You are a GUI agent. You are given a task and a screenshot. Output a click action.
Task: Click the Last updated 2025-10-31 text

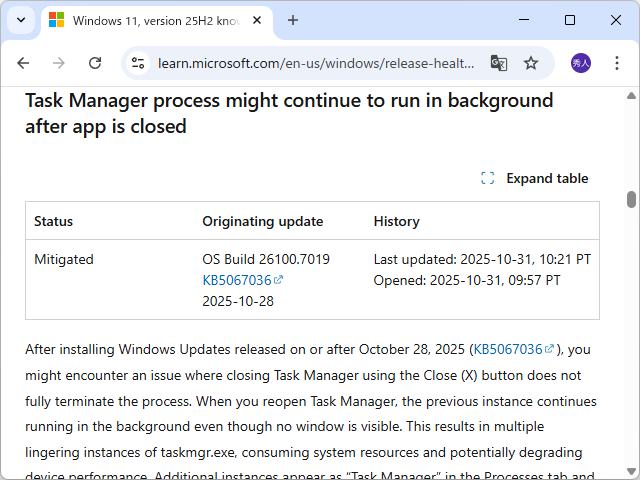coord(482,259)
